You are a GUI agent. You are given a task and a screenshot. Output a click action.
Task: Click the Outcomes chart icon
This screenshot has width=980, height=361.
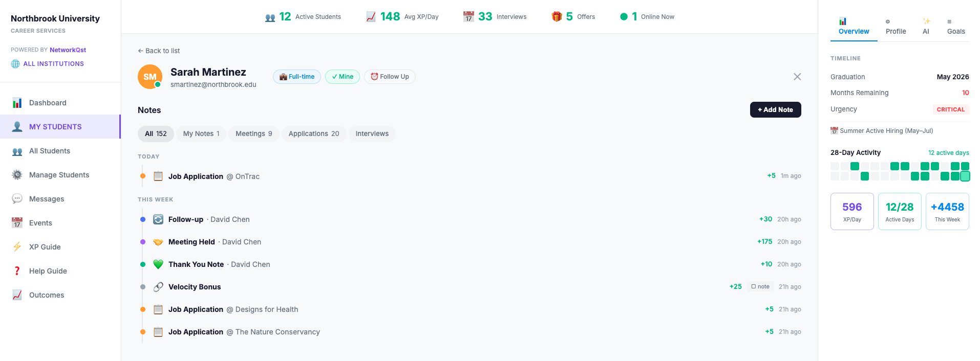pyautogui.click(x=17, y=295)
